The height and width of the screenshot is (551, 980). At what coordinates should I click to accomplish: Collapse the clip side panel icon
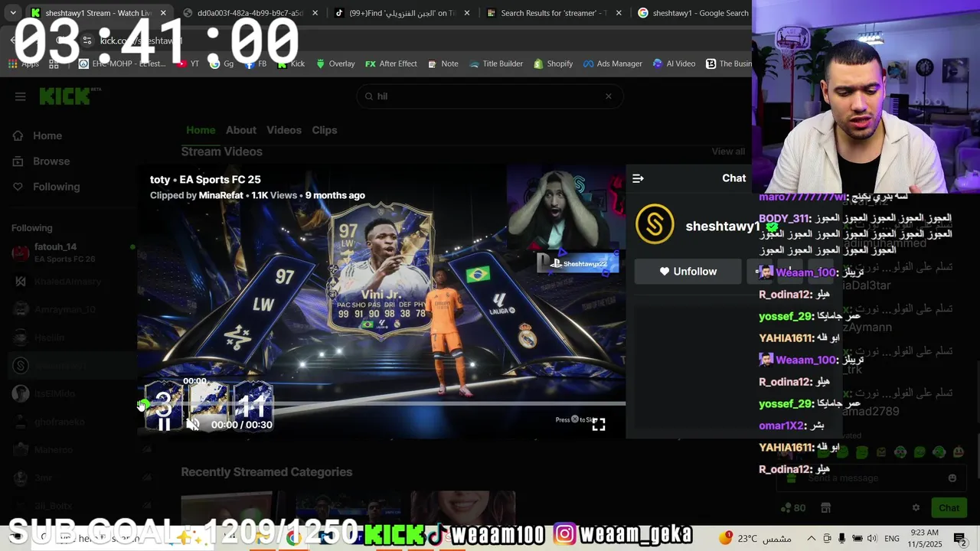(x=638, y=178)
